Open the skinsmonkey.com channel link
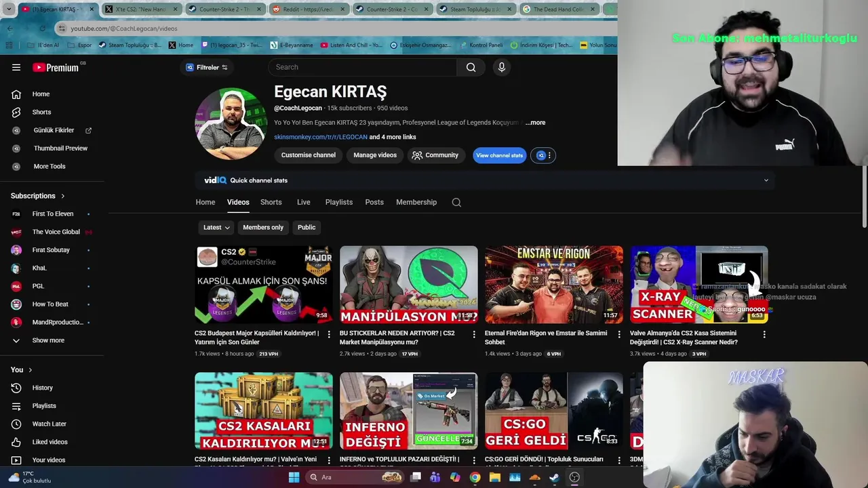 [321, 138]
